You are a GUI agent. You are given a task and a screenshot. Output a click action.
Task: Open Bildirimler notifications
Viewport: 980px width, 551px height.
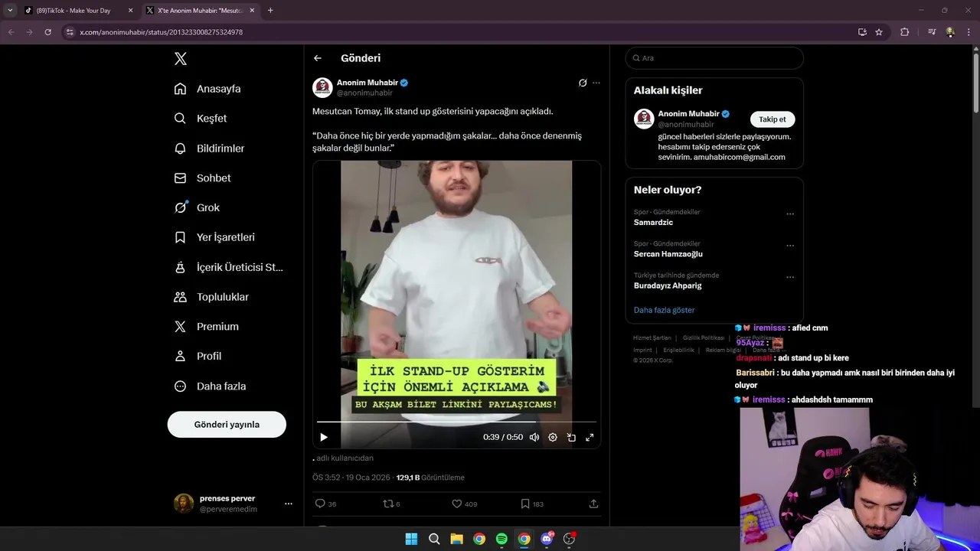tap(209, 148)
